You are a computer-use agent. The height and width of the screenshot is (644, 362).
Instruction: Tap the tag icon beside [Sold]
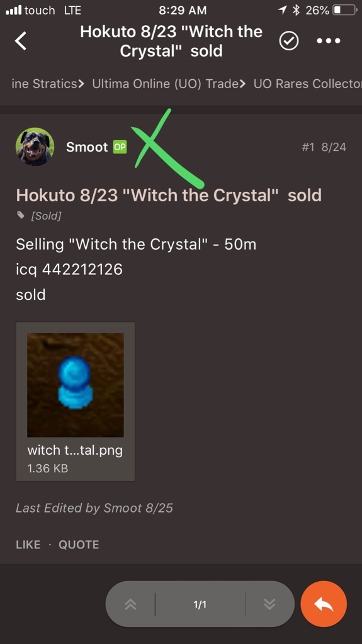click(x=21, y=215)
